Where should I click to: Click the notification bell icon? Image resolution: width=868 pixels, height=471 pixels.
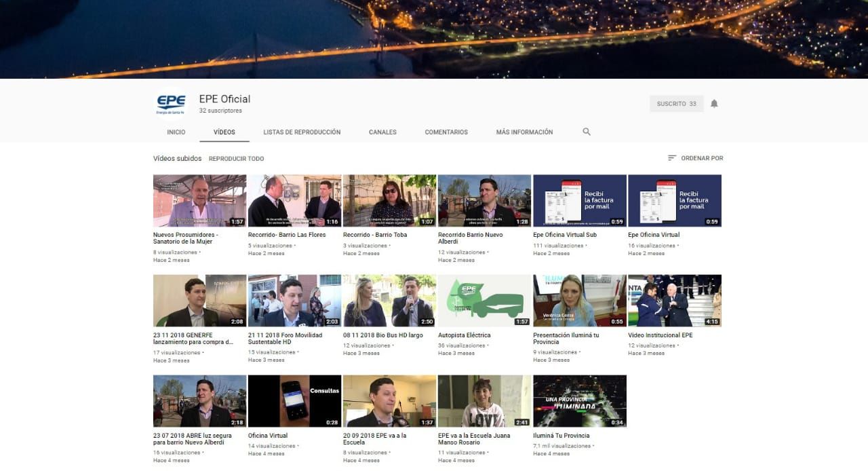tap(714, 104)
